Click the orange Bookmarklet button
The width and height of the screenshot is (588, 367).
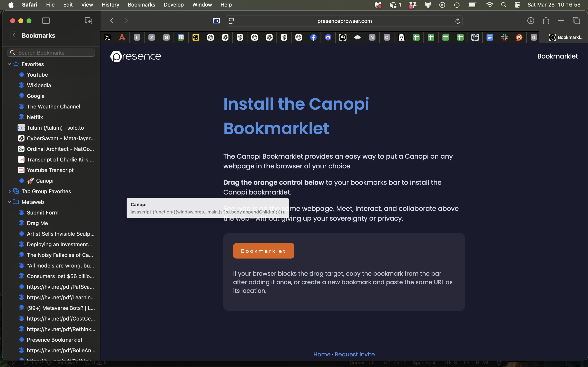point(263,251)
